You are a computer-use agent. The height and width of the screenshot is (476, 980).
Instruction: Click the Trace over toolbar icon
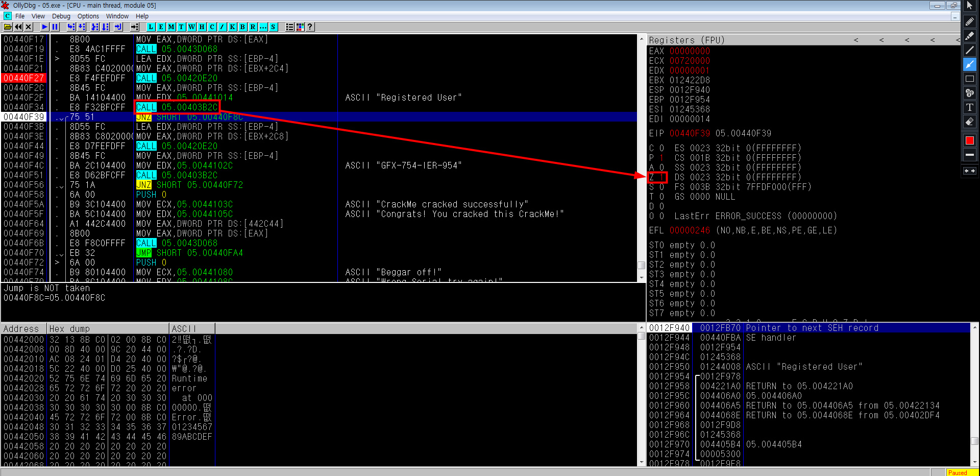point(105,27)
